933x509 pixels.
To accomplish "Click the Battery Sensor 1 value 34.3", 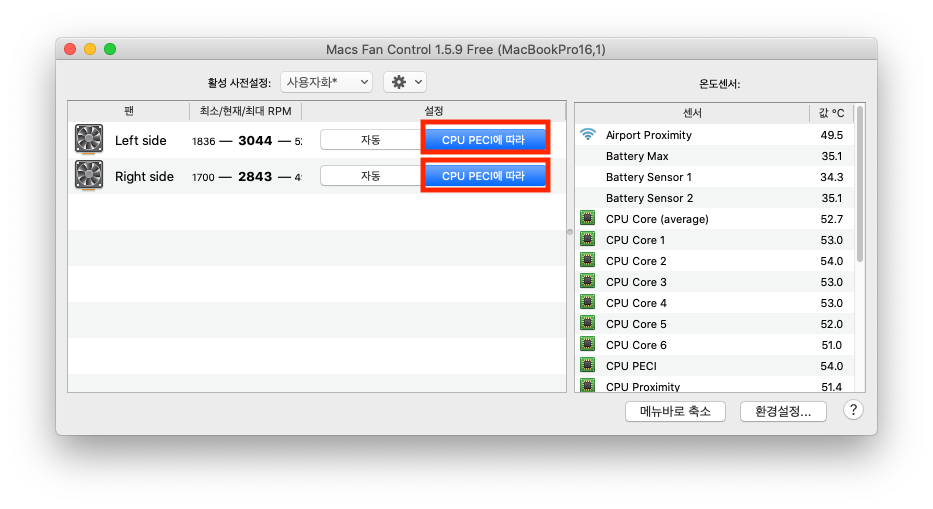I will point(831,177).
